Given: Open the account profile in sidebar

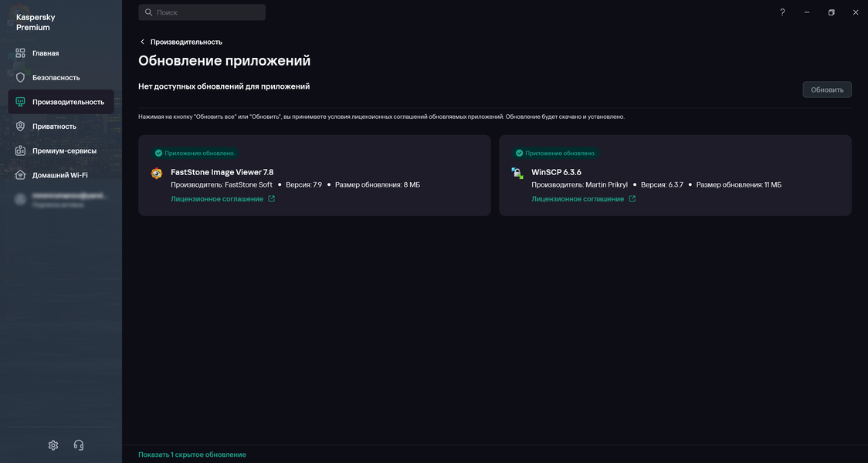Looking at the screenshot, I should (62, 199).
